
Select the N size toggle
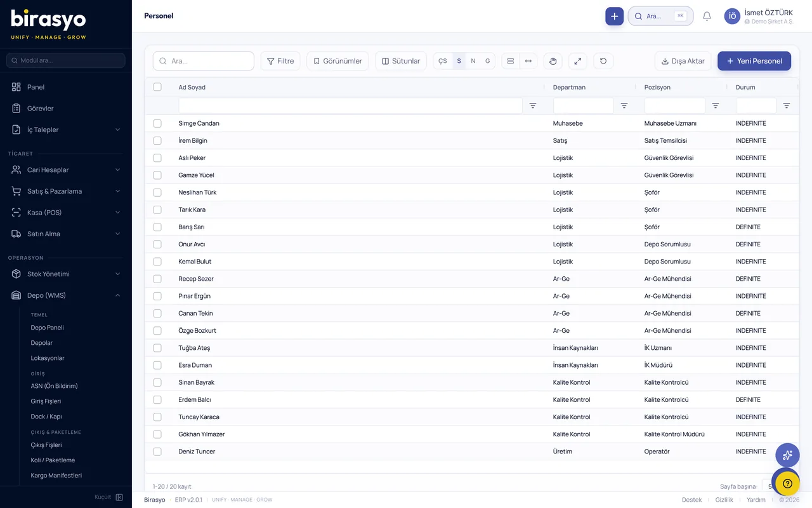click(x=473, y=61)
